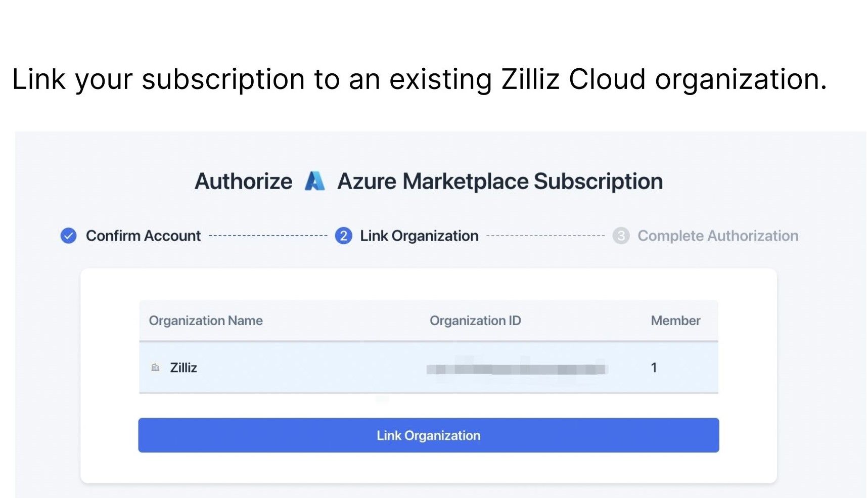Click the completed step indicator for Confirm Account

67,236
